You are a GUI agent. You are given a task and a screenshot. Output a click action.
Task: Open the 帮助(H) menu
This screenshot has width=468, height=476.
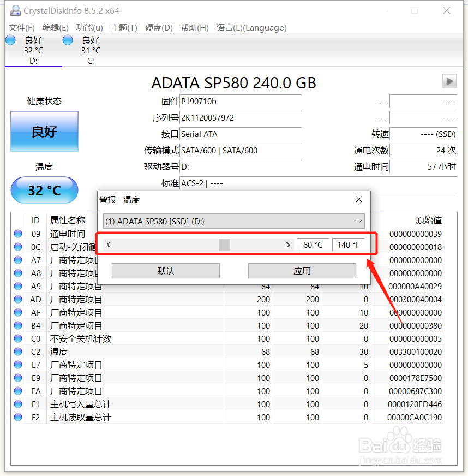tap(194, 28)
